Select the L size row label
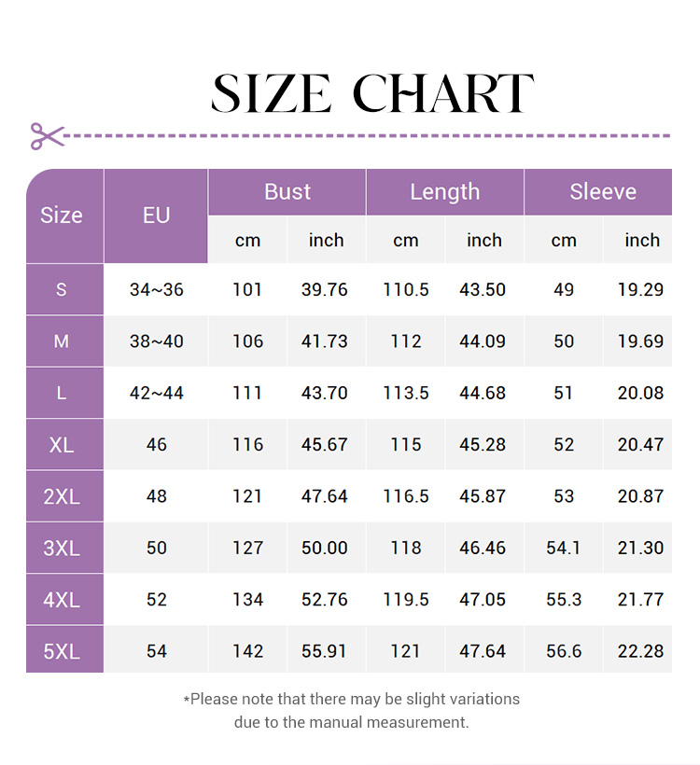The width and height of the screenshot is (700, 765). 62,393
